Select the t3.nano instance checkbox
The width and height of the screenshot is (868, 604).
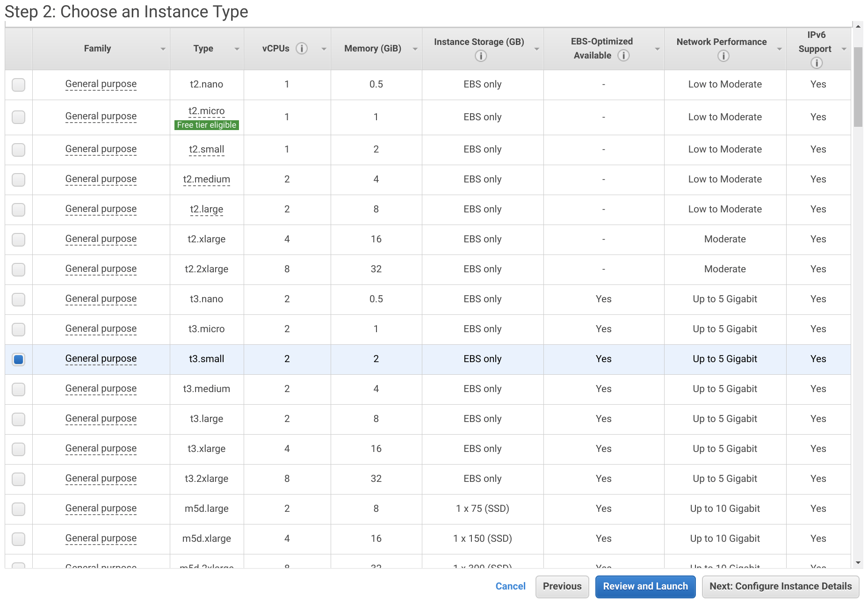point(19,299)
